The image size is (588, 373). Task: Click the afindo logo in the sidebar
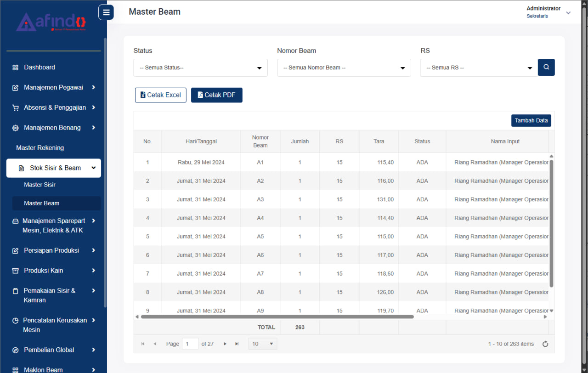coord(51,22)
